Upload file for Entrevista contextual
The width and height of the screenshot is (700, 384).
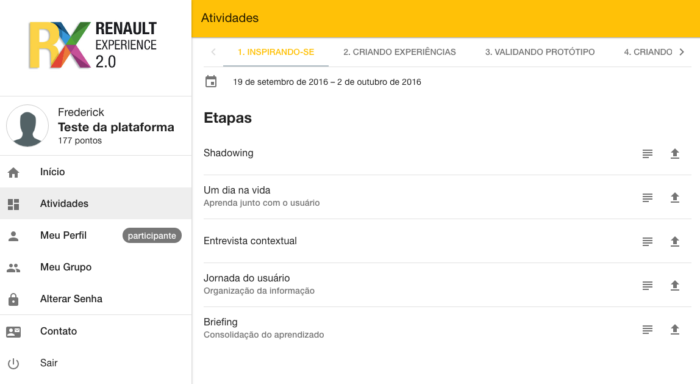click(675, 242)
